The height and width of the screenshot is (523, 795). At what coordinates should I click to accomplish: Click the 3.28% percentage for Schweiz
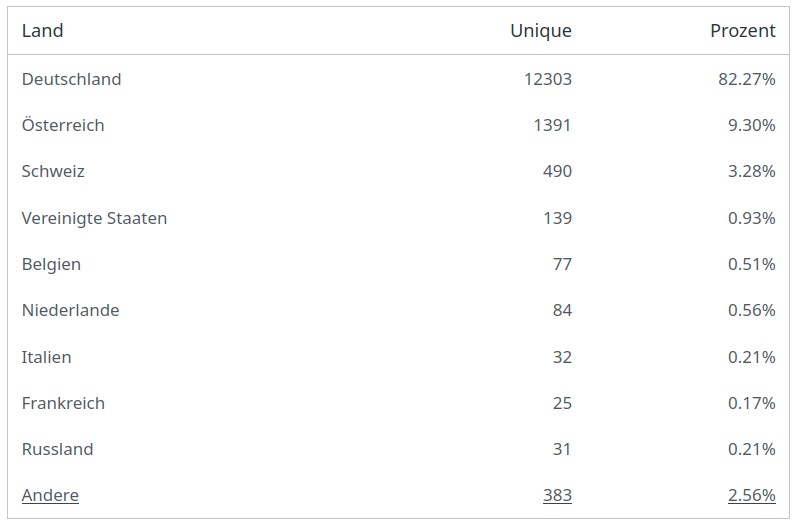point(751,171)
